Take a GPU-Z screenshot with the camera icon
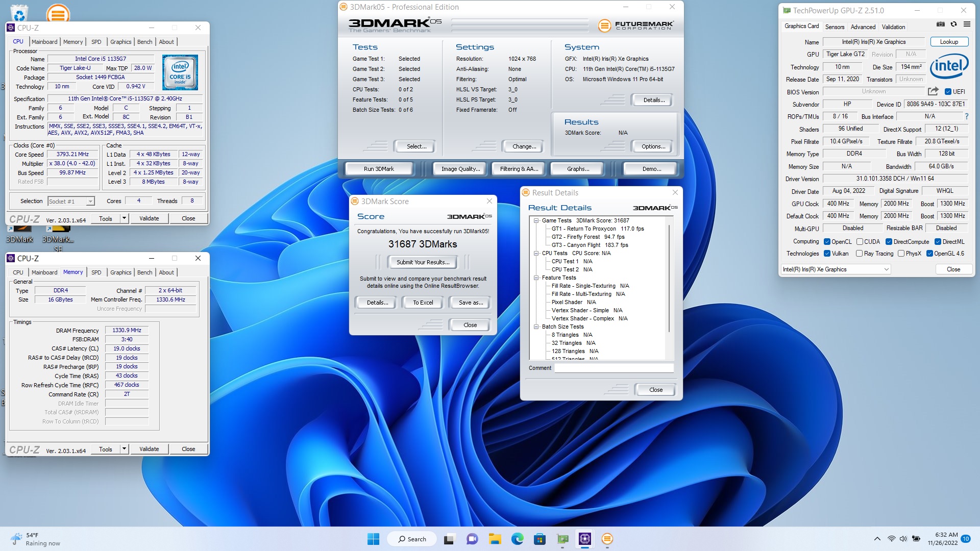Viewport: 980px width, 551px height. tap(941, 24)
